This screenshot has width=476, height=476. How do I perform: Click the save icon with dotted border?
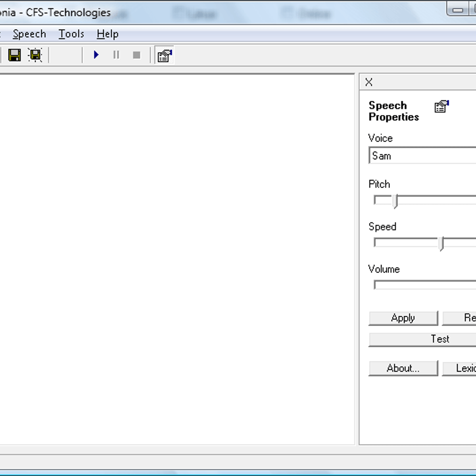pos(35,55)
